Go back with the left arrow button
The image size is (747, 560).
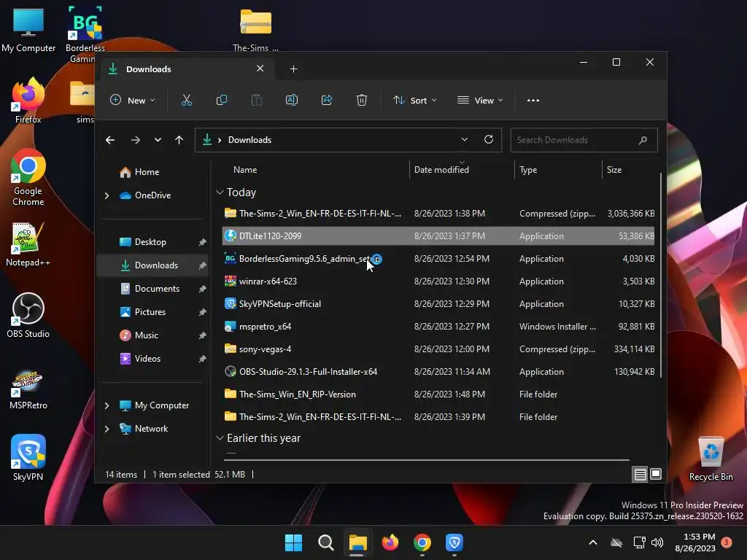(x=110, y=140)
